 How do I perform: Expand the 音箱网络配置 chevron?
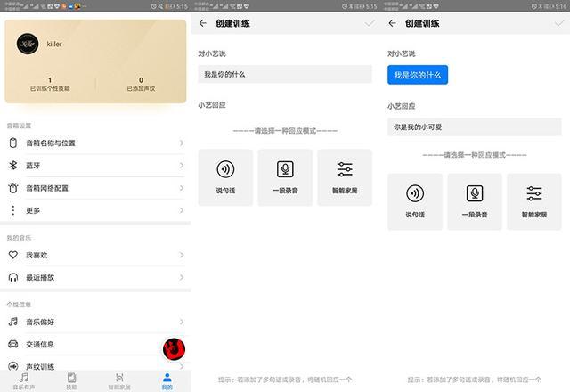pos(182,188)
